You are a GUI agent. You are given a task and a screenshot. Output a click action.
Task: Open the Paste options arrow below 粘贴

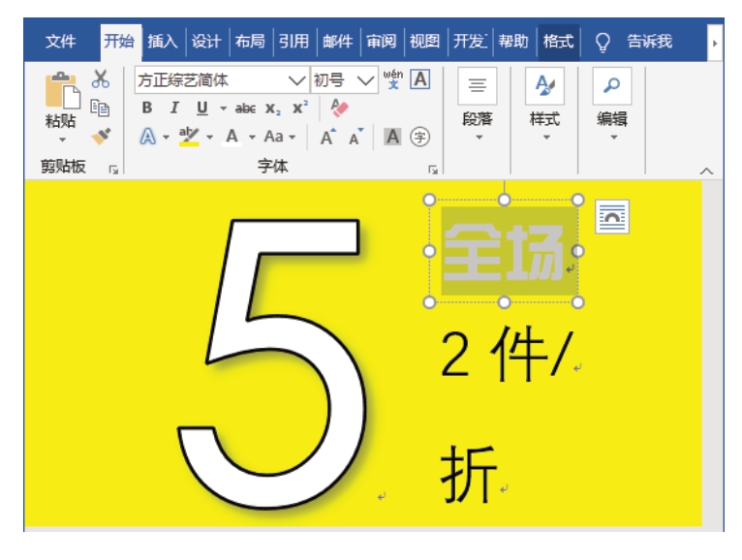pos(62,140)
